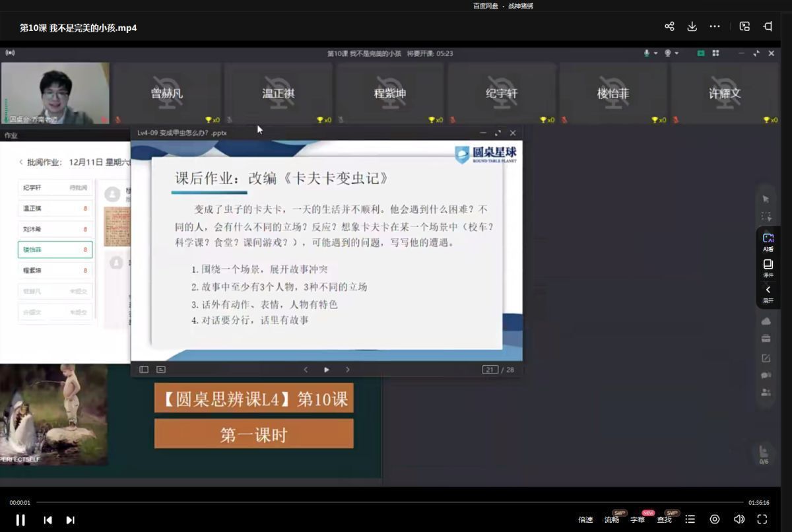Open the chat bubbles icon in the right sidebar
The image size is (792, 532).
point(766,375)
